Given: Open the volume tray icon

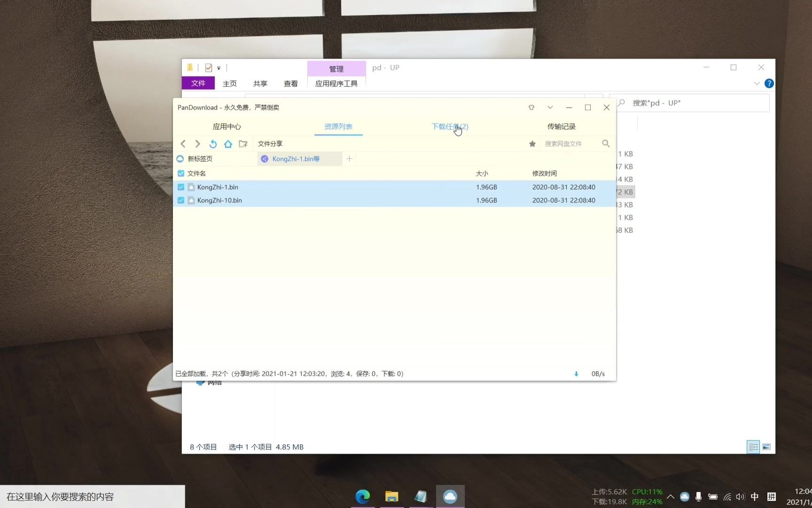Looking at the screenshot, I should point(741,497).
